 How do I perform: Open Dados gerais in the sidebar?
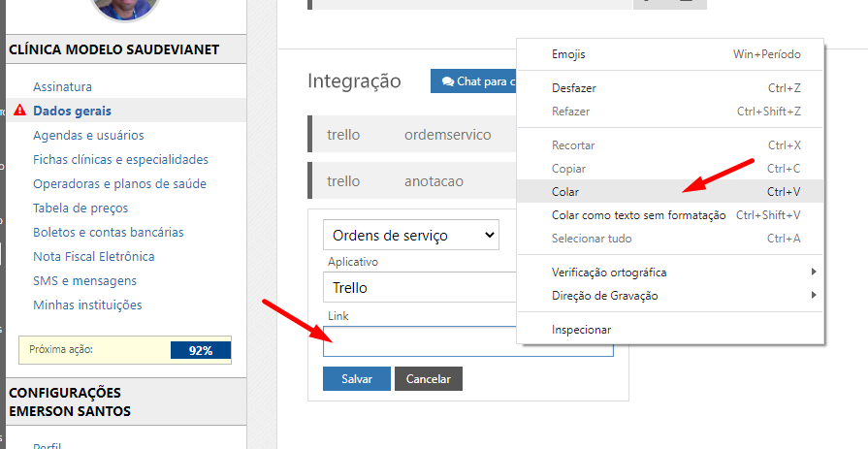coord(72,111)
